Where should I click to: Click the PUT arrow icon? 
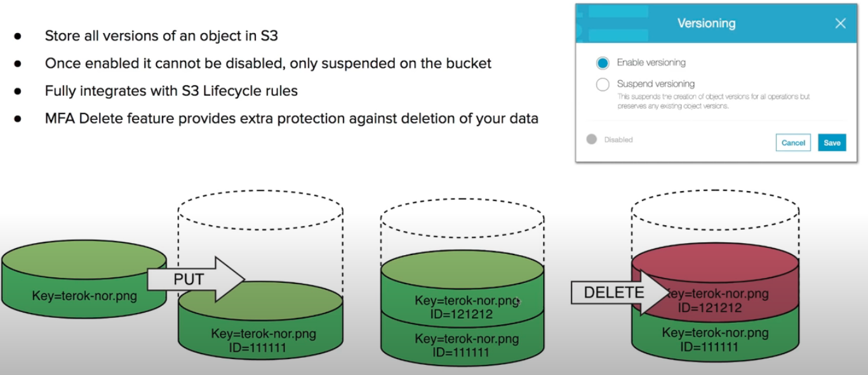pyautogui.click(x=189, y=278)
